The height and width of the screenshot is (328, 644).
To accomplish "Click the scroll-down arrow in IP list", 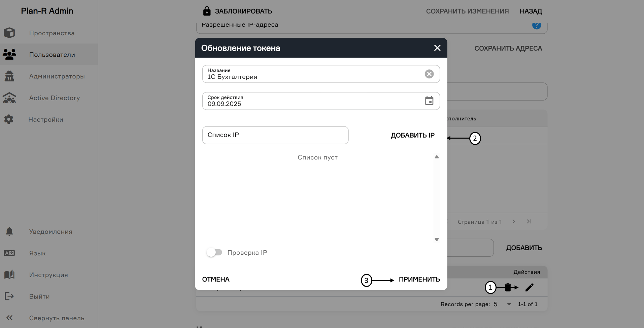I will tap(437, 240).
